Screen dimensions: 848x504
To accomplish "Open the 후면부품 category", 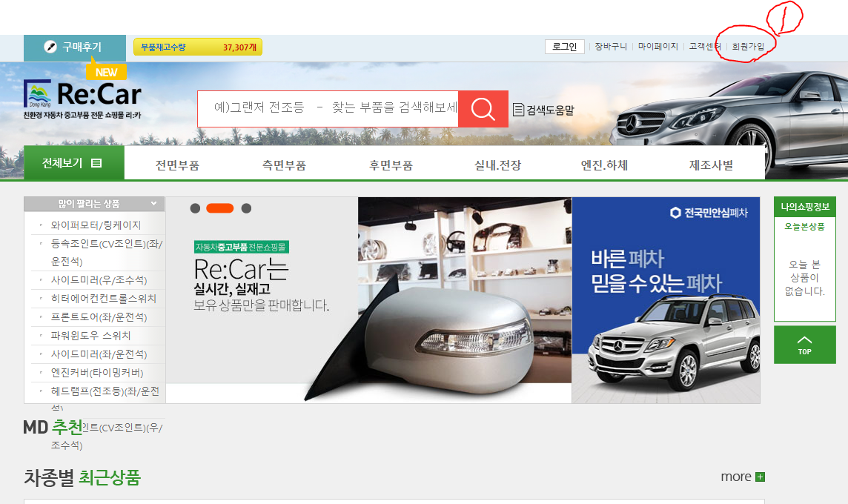I will (391, 165).
